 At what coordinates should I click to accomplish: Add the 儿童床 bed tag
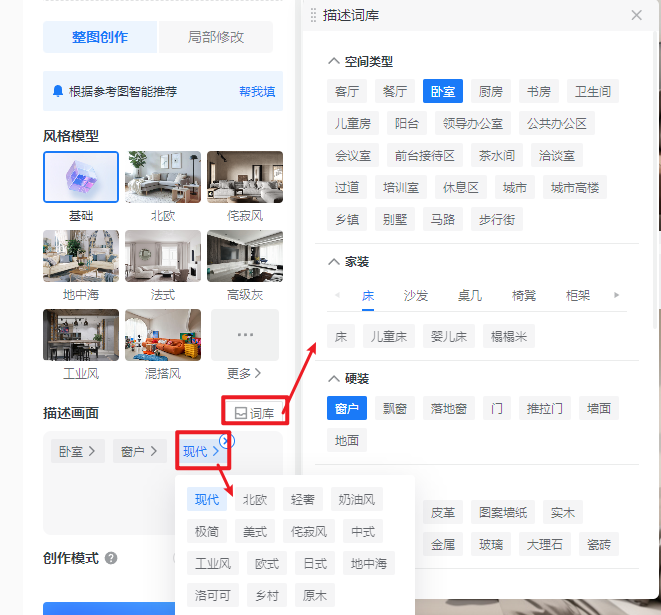(x=389, y=336)
